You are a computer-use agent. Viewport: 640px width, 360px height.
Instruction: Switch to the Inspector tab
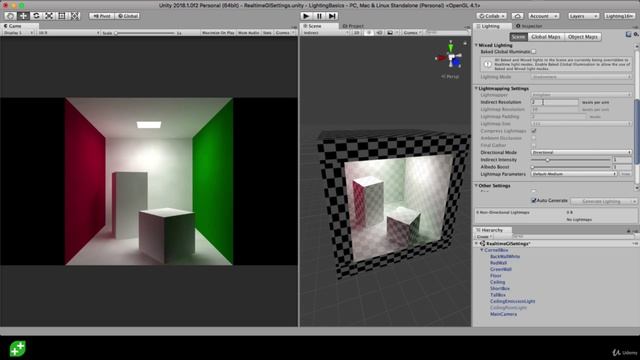tap(529, 26)
